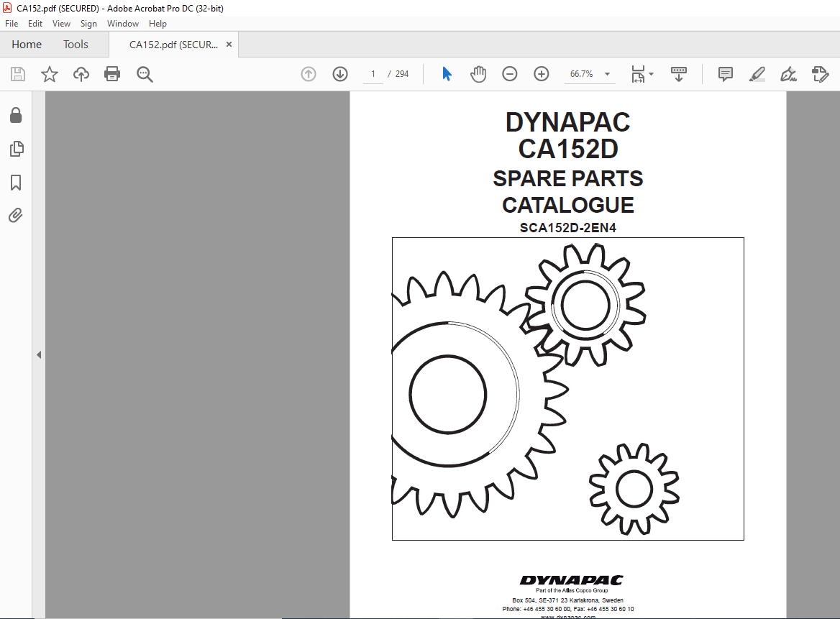
Task: Expand the collapsed navigation pane arrow
Action: coord(39,354)
